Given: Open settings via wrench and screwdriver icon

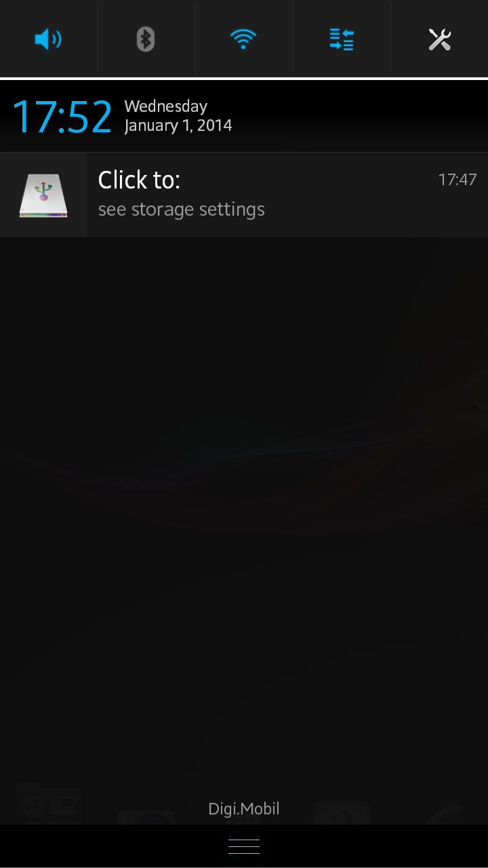Looking at the screenshot, I should pyautogui.click(x=439, y=39).
